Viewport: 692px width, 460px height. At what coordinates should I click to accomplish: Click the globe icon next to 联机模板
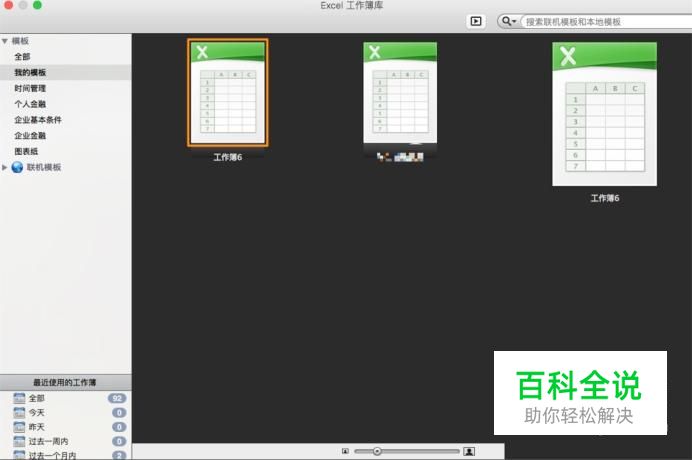pyautogui.click(x=17, y=167)
